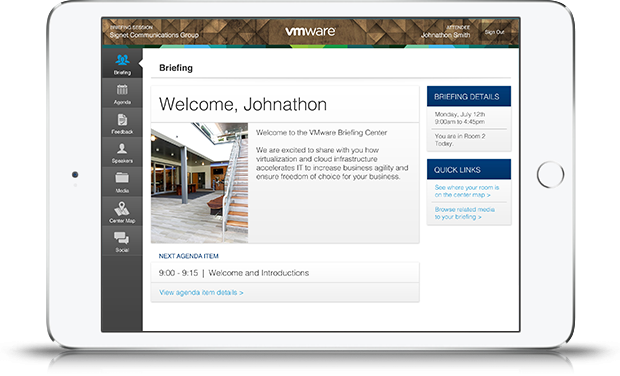Image resolution: width=620 pixels, height=376 pixels.
Task: Click the Briefing Details panel header
Action: (469, 96)
